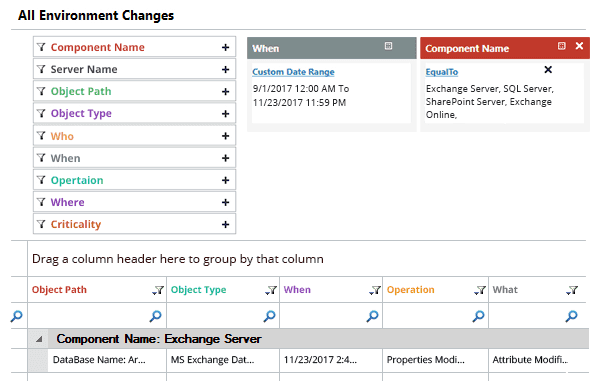Toggle the grid icon in When panel header

coord(388,46)
